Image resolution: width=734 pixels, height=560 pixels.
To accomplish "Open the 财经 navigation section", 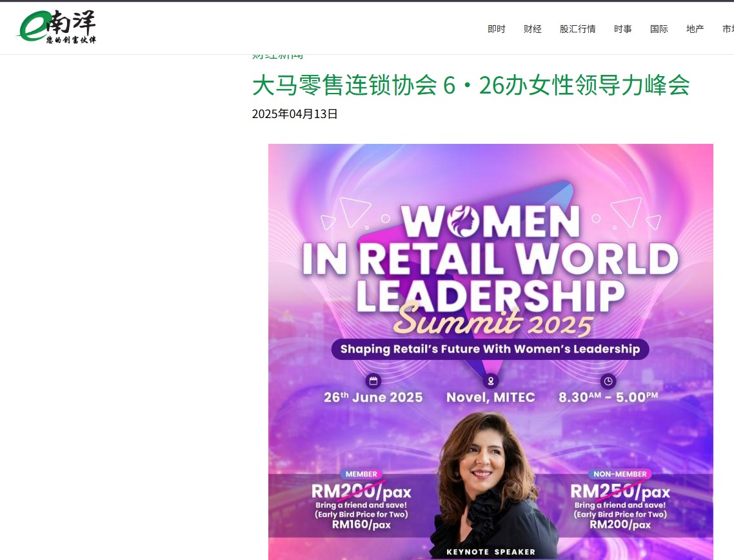I will point(532,29).
